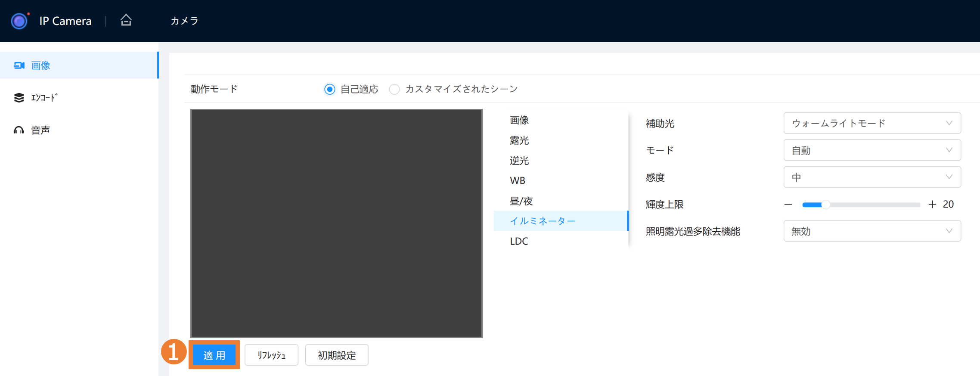Click the camera icon beside 画像
The image size is (980, 376).
tap(19, 65)
